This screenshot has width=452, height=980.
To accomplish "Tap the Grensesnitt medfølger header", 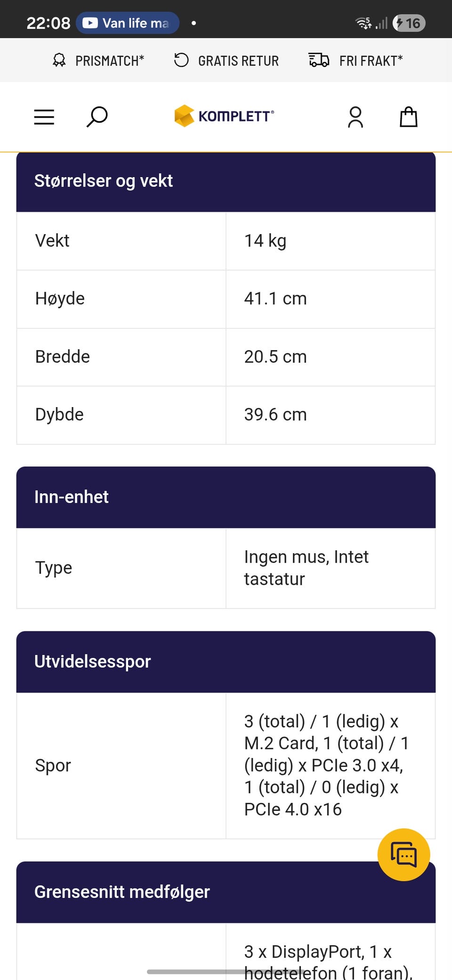I will 226,892.
